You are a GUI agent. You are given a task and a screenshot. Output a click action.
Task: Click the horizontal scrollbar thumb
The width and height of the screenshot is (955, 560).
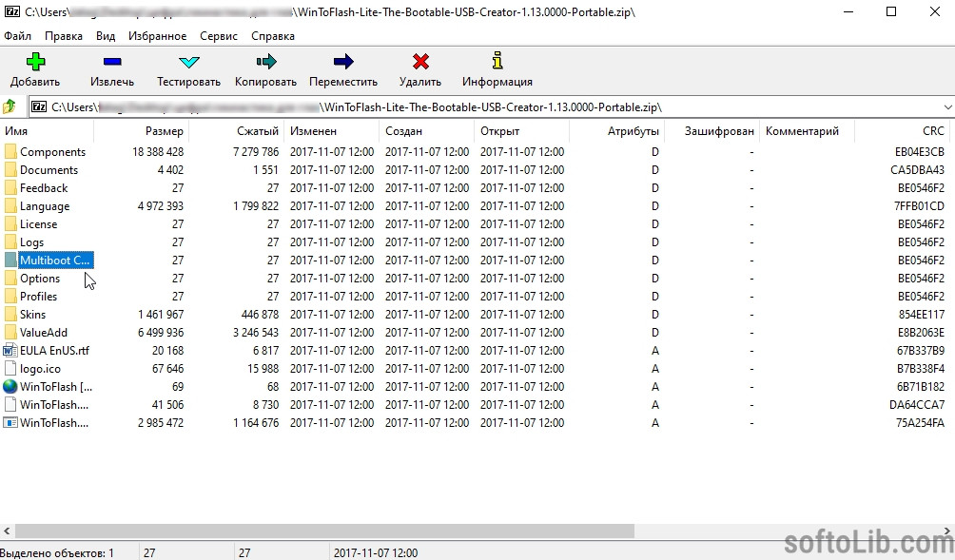(324, 531)
